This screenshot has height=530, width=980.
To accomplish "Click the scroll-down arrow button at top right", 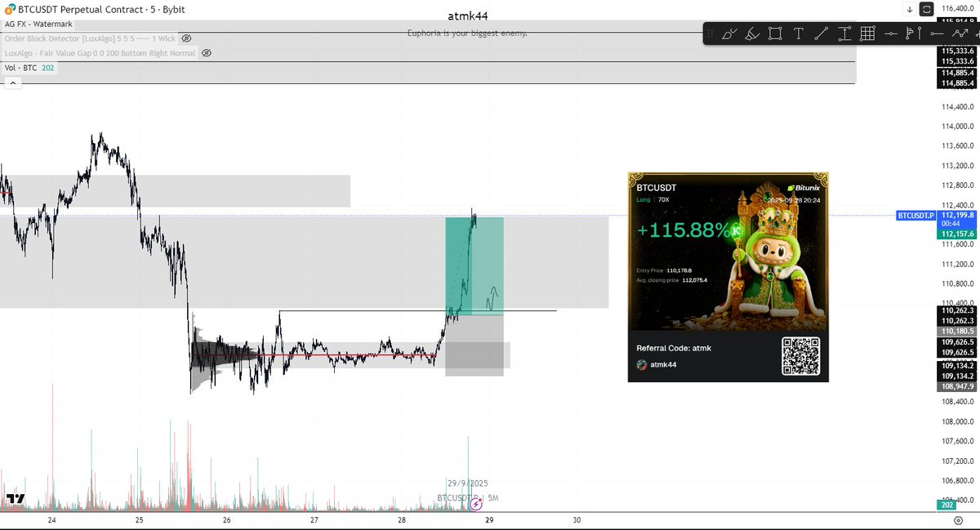I will click(x=910, y=10).
